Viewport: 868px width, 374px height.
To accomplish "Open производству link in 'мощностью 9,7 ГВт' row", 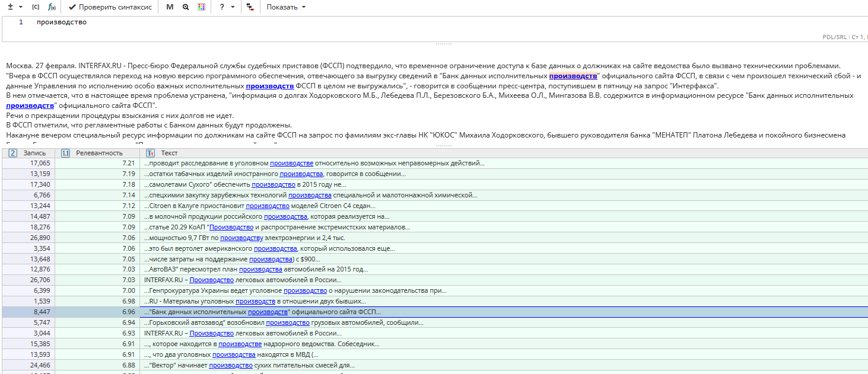I will pyautogui.click(x=241, y=238).
